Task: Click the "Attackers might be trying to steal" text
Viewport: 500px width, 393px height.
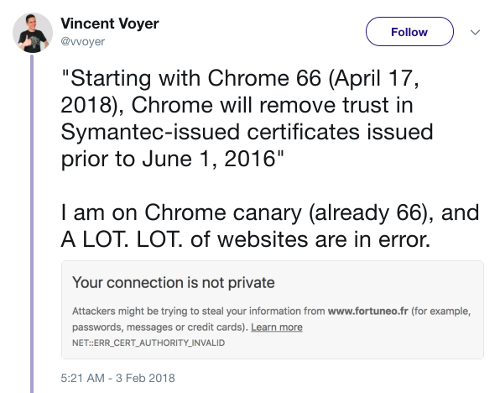Action: pyautogui.click(x=149, y=311)
